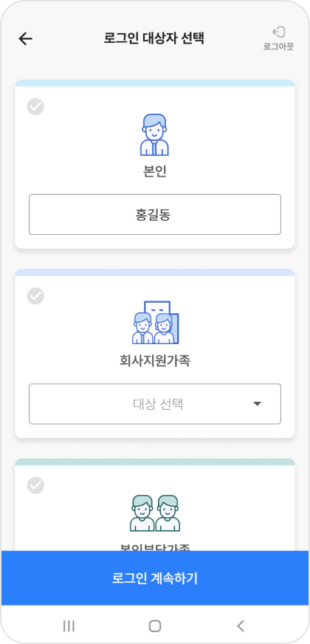Check the 회사지원가족 card checkmark

(35, 295)
